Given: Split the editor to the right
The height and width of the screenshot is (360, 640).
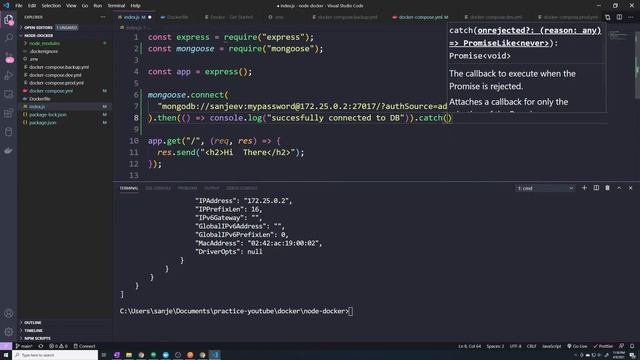Looking at the screenshot, I should coord(619,17).
